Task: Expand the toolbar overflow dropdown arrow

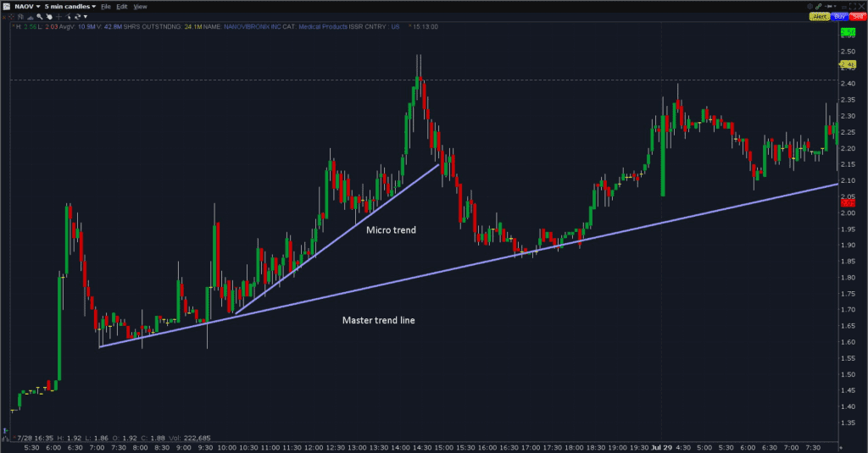Action: coord(86,17)
